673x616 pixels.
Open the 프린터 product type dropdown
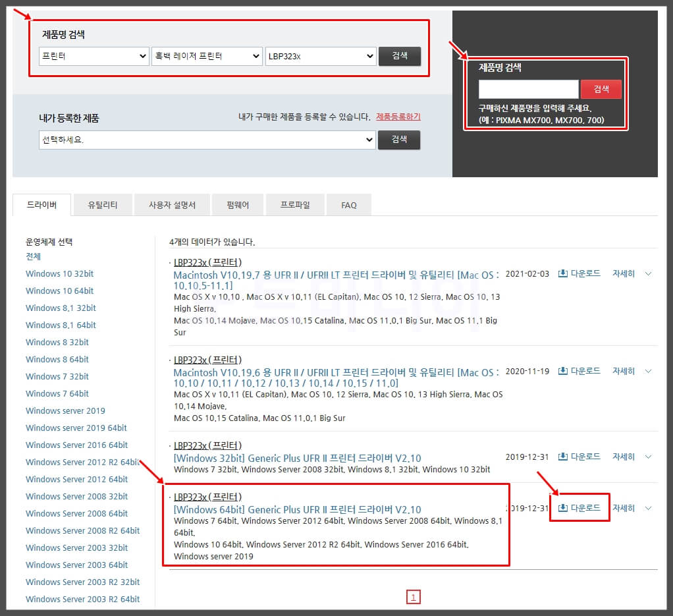94,56
